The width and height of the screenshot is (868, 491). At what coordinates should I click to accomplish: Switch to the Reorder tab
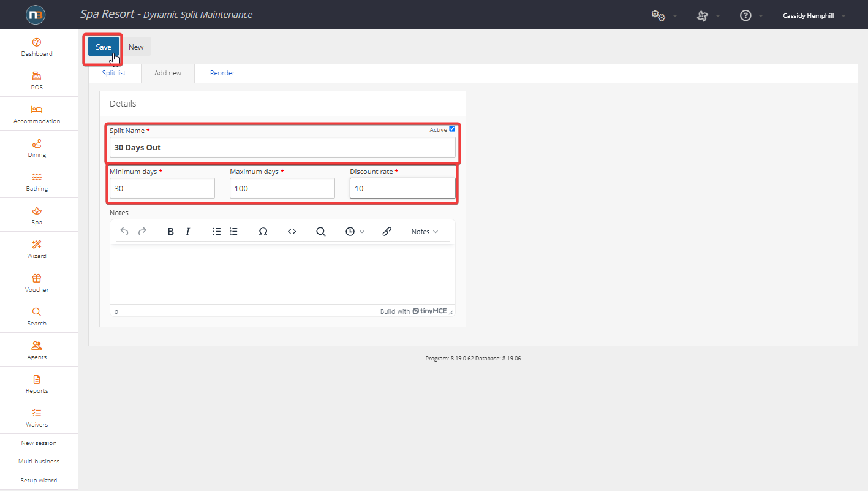[222, 73]
